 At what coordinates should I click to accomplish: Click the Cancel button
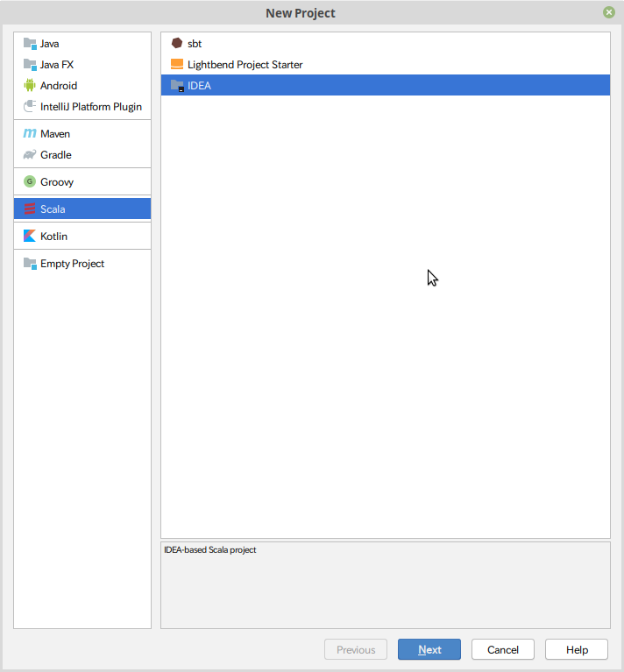(x=503, y=649)
